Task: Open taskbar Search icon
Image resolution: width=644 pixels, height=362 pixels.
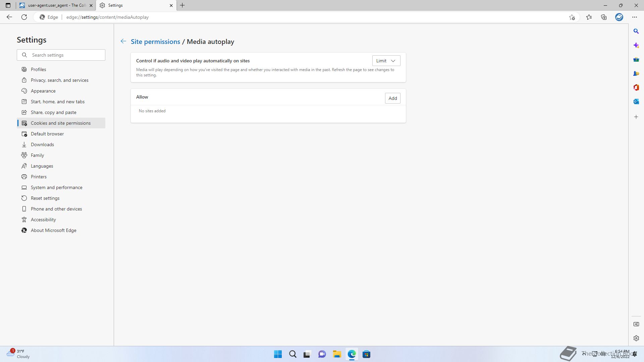Action: [x=292, y=354]
